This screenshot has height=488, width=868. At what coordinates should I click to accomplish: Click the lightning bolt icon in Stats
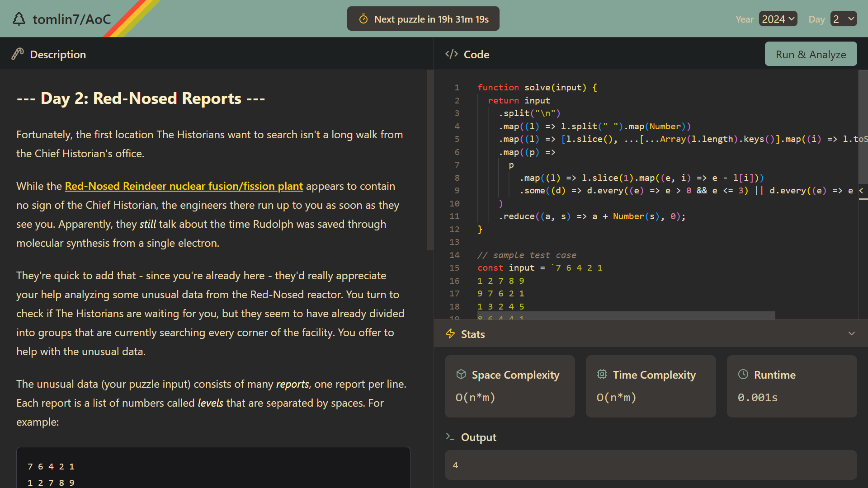pyautogui.click(x=450, y=334)
